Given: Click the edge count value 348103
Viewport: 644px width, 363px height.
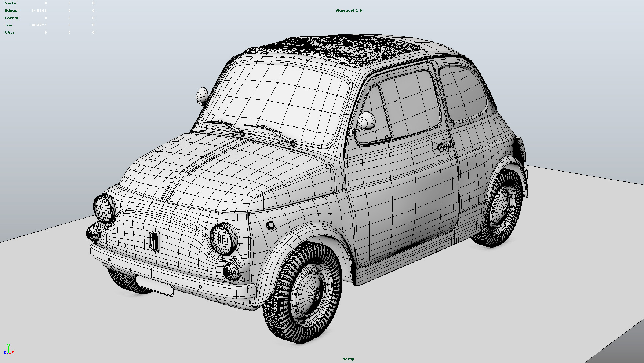Looking at the screenshot, I should (39, 10).
